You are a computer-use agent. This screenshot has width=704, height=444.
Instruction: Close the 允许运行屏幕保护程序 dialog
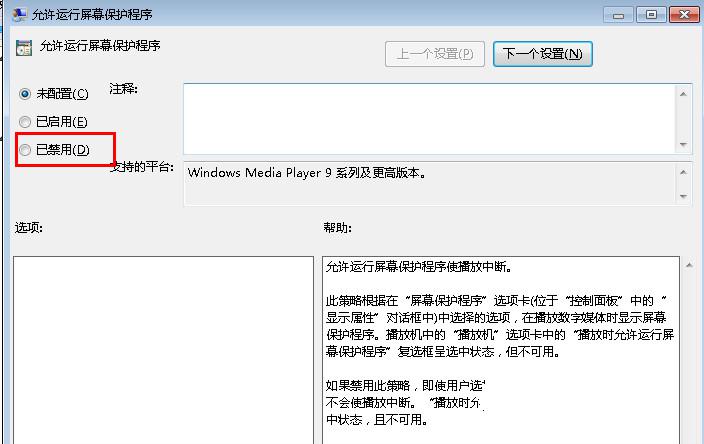tap(683, 14)
